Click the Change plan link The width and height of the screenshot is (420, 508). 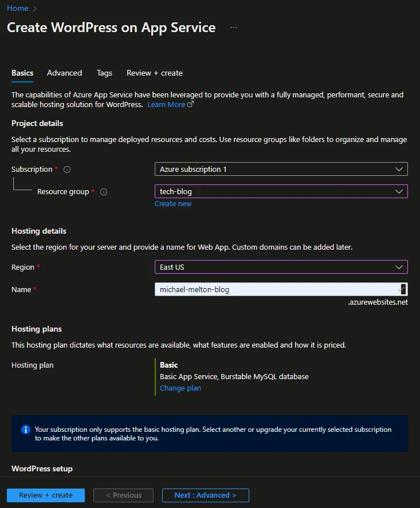click(x=180, y=388)
